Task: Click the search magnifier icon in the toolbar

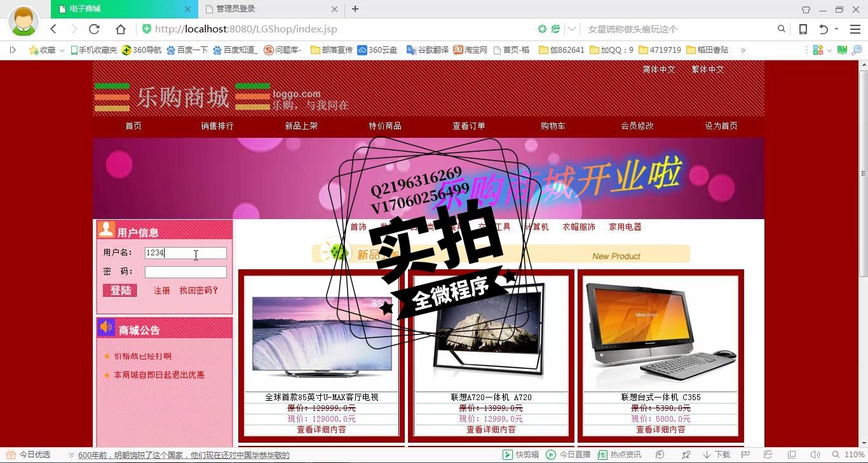Action: pyautogui.click(x=782, y=29)
